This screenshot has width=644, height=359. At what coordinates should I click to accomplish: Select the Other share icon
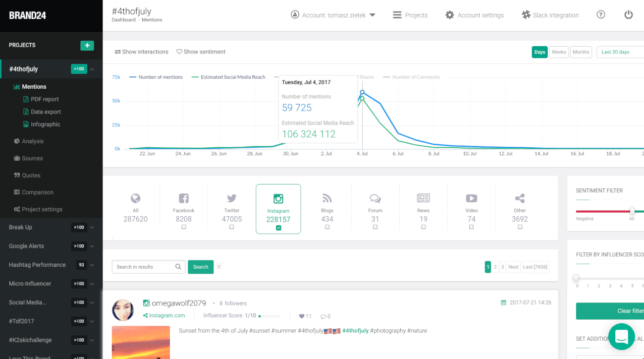(520, 198)
